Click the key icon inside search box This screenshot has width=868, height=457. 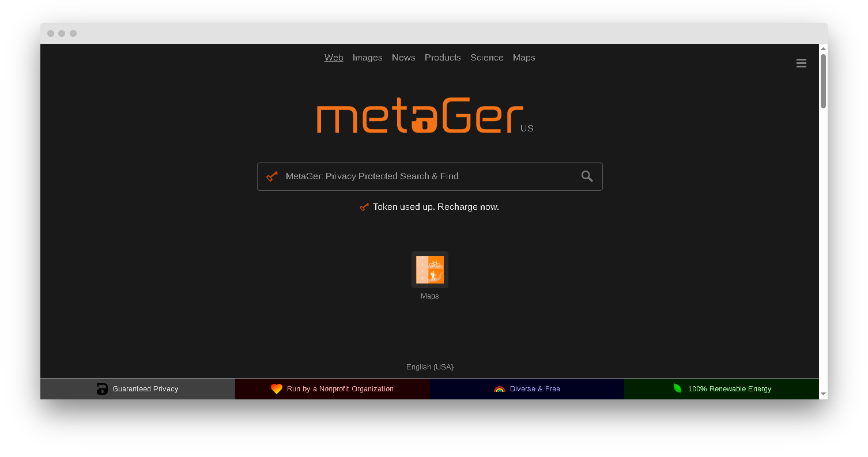point(272,176)
